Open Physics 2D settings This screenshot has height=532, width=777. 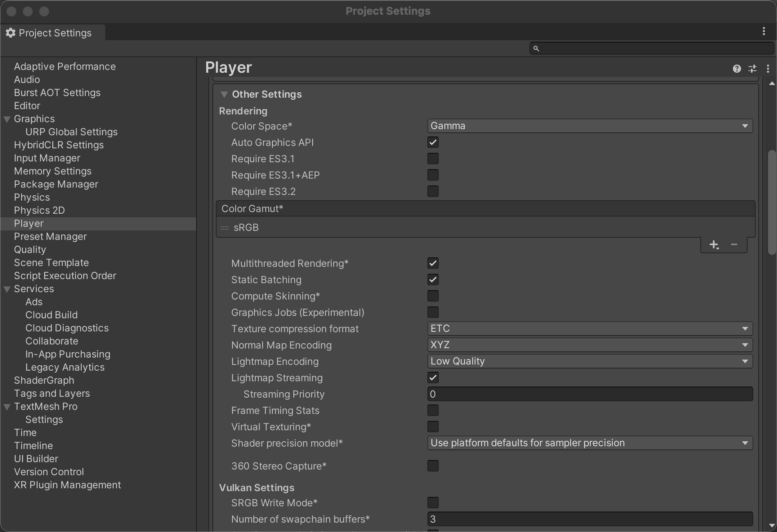coord(39,210)
